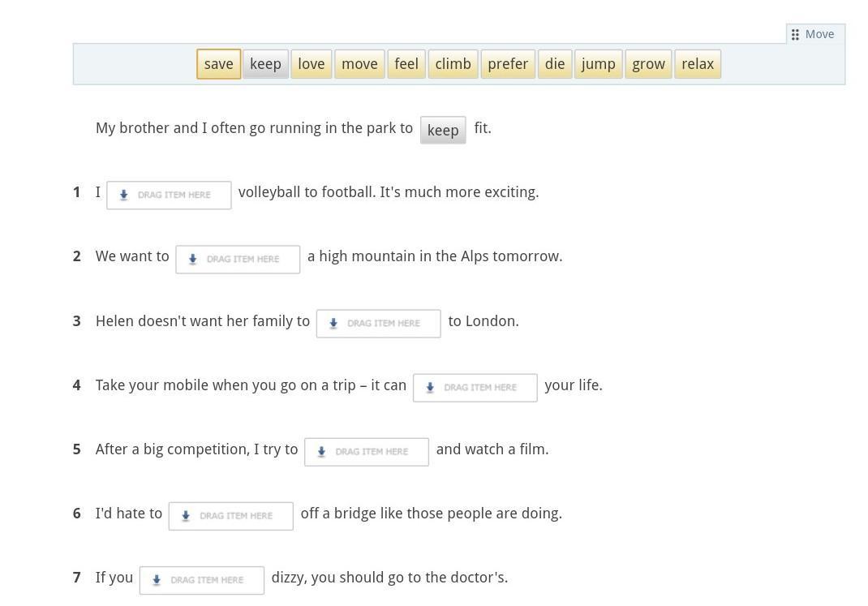Select the 'love' word tile
868x606 pixels.
(x=311, y=64)
